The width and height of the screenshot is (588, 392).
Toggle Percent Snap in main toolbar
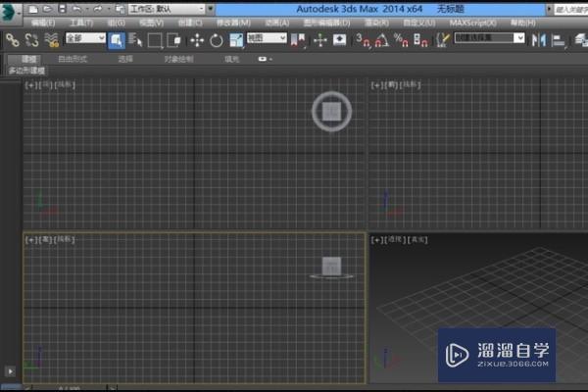(401, 40)
